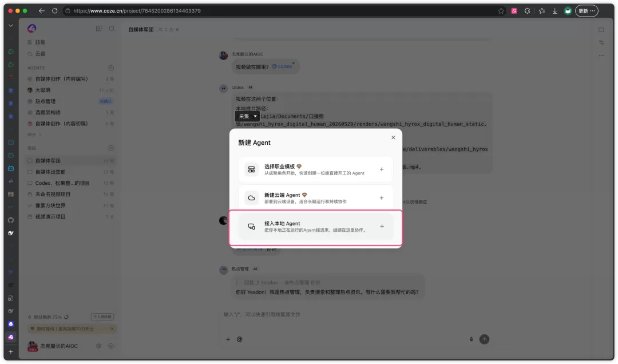The image size is (618, 364).
Task: Choose 接入本地 Agent option
Action: [x=315, y=227]
